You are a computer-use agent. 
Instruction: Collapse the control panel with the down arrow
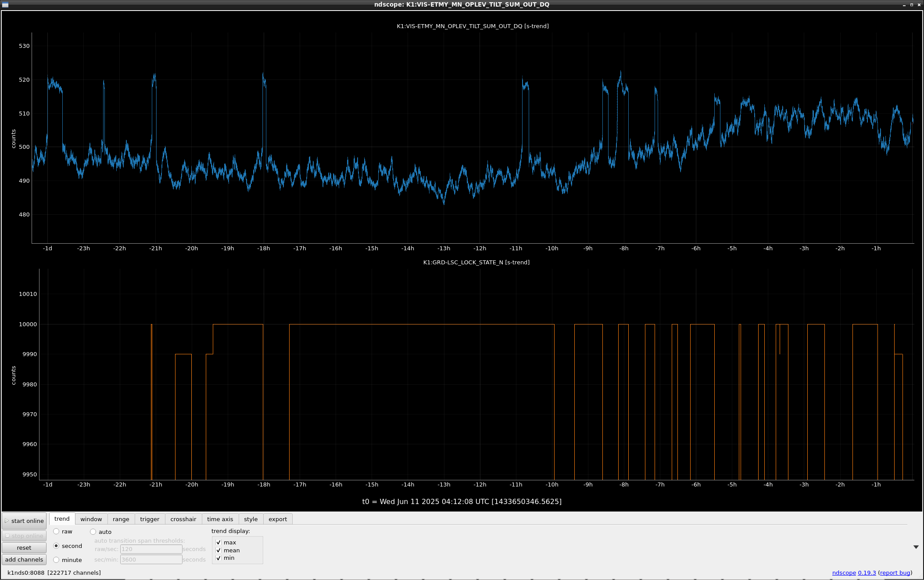click(x=916, y=547)
